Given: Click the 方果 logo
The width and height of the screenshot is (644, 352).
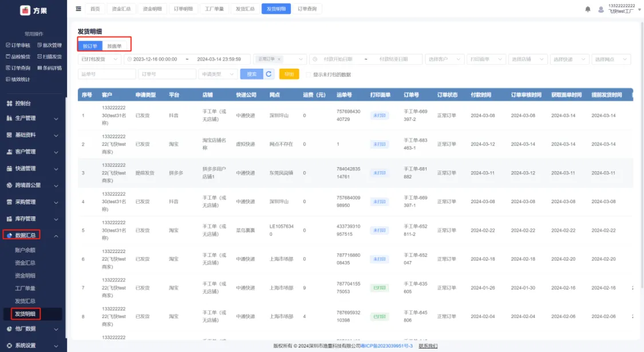Looking at the screenshot, I should [x=32, y=10].
